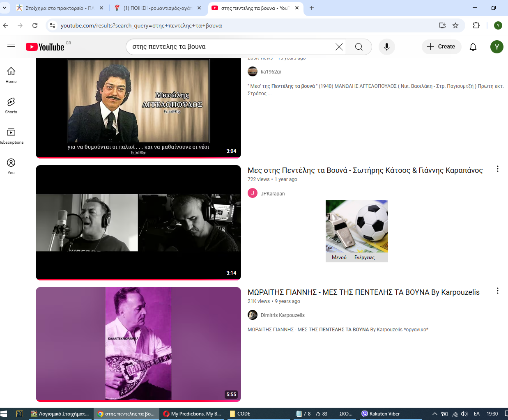Click the Create button

(x=441, y=47)
